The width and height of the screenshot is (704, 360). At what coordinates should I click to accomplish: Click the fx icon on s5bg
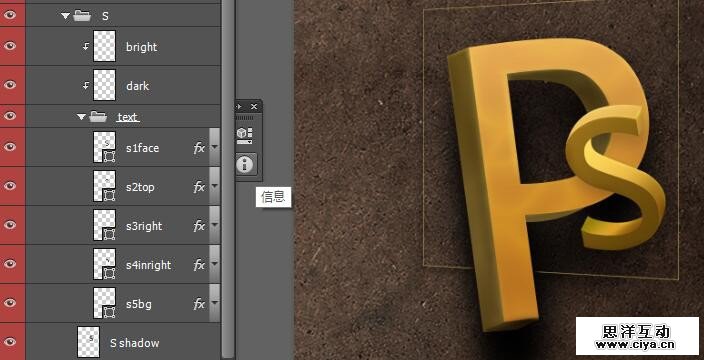pos(199,304)
